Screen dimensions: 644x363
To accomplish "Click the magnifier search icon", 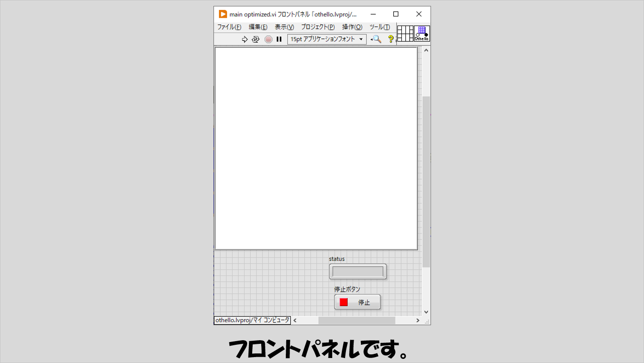I will [x=377, y=39].
